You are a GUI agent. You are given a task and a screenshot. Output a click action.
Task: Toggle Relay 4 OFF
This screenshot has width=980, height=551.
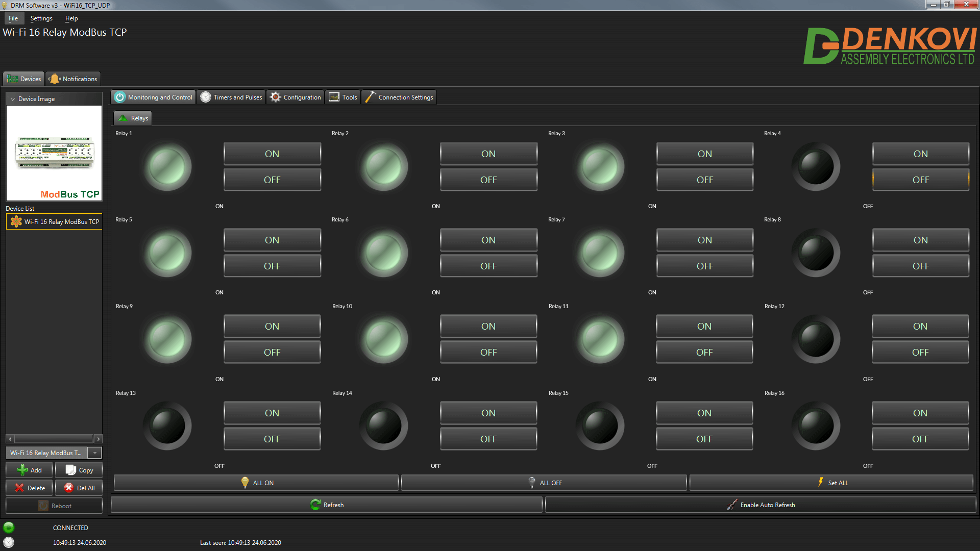tap(920, 180)
